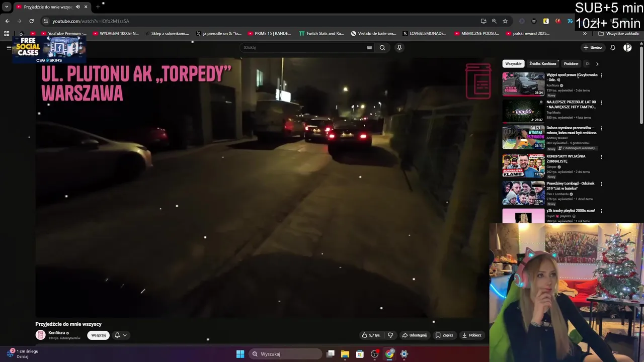This screenshot has width=644, height=362.
Task: Mute the tab using its speaker icon
Action: 78,7
